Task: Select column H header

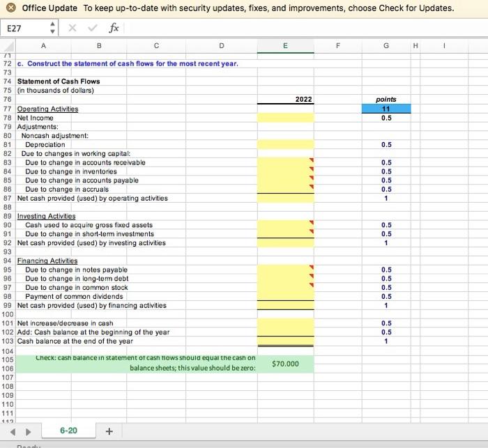Action: [415, 46]
